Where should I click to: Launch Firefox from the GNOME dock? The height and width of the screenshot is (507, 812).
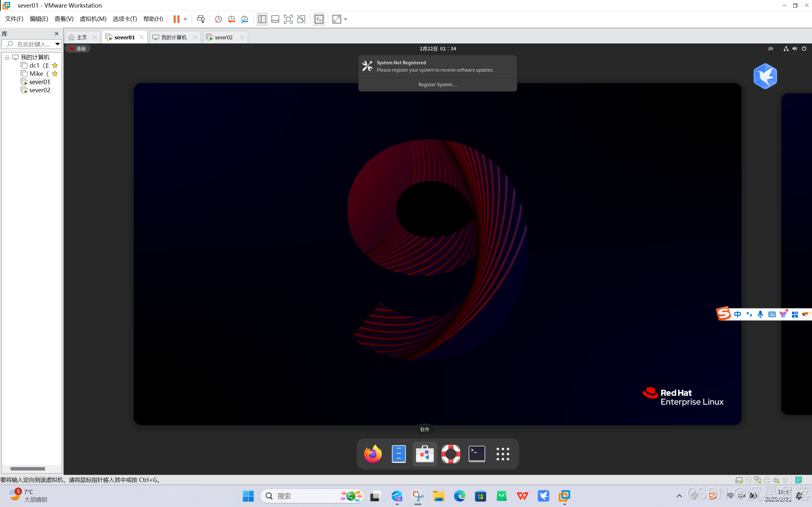[373, 454]
